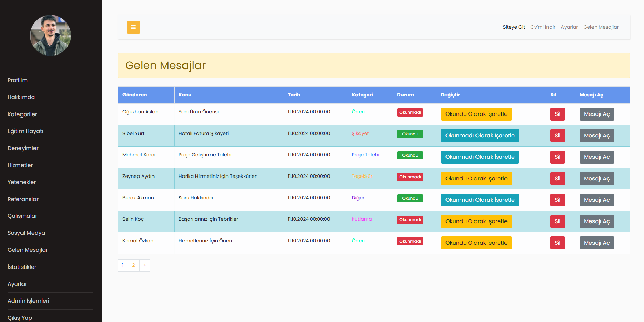Viewport: 644px width, 322px height.
Task: Mark Oğuzhan Aslan's message as read
Action: coord(476,114)
